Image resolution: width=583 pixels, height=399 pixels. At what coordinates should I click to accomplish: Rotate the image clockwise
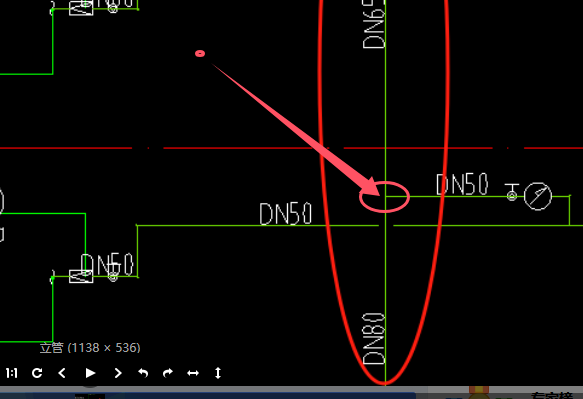(168, 373)
